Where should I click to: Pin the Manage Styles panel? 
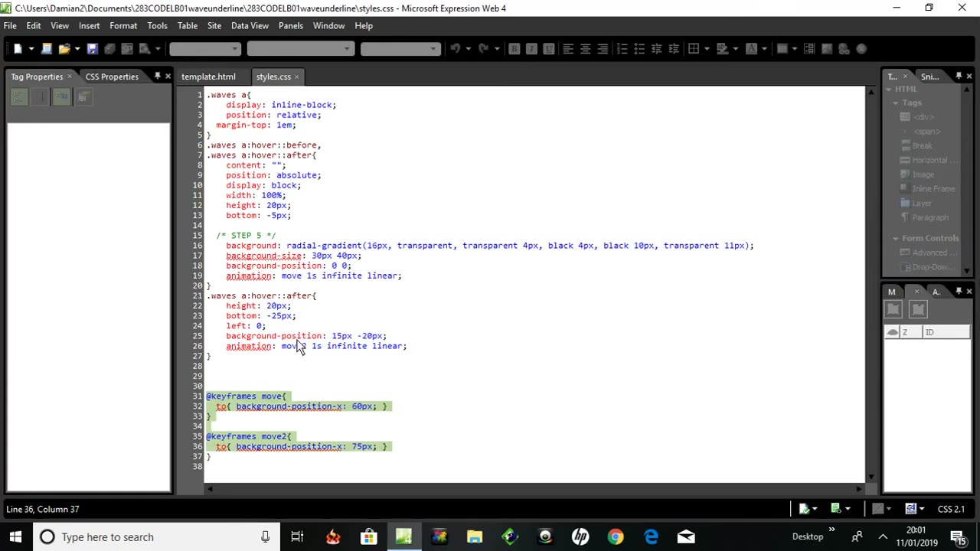(959, 292)
